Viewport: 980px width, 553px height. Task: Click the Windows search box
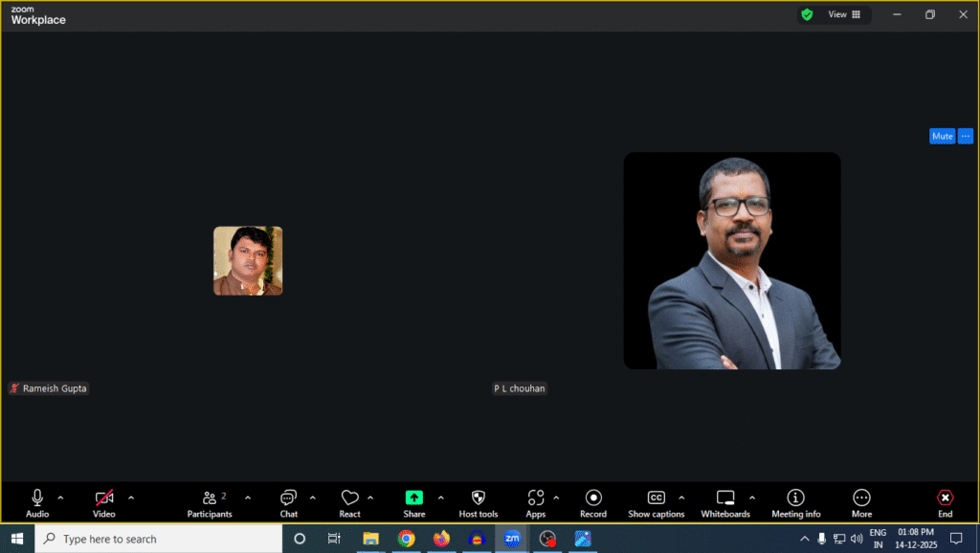pos(158,539)
